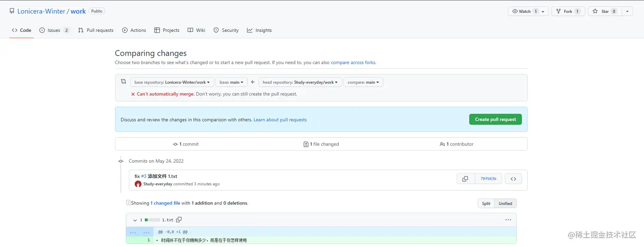Open the compare: main branch dropdown
This screenshot has height=247, width=644.
pyautogui.click(x=363, y=82)
